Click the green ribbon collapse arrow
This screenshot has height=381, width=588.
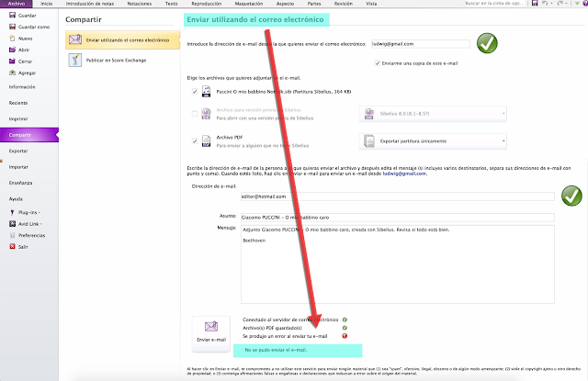(x=577, y=4)
